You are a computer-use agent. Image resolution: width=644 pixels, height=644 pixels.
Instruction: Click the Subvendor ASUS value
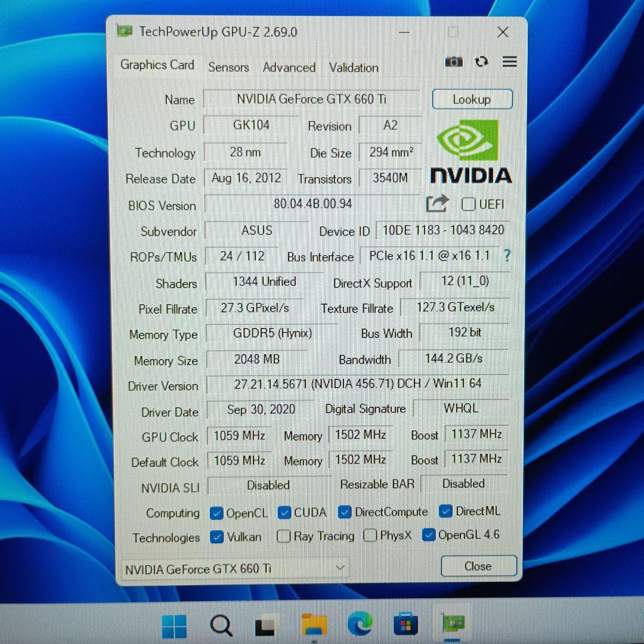256,230
